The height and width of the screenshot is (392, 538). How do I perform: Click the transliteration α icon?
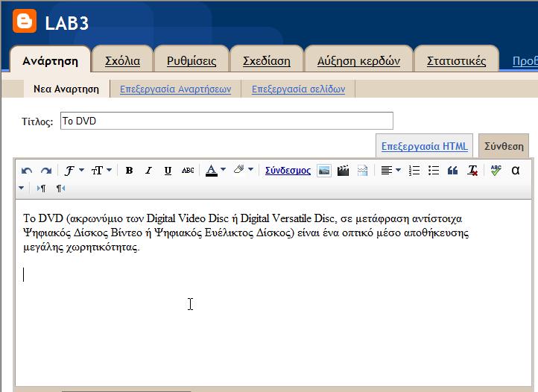click(515, 171)
